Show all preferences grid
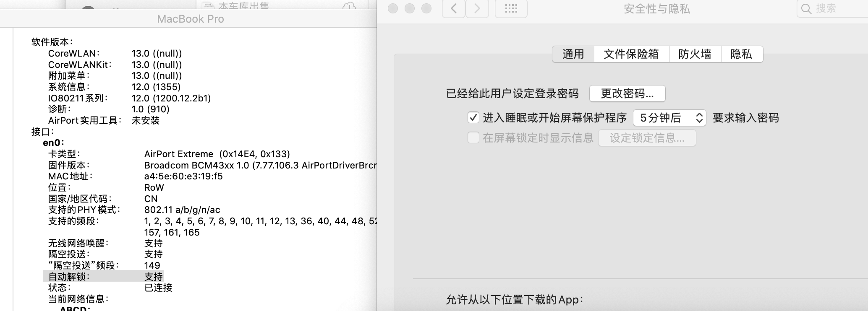 coord(511,9)
